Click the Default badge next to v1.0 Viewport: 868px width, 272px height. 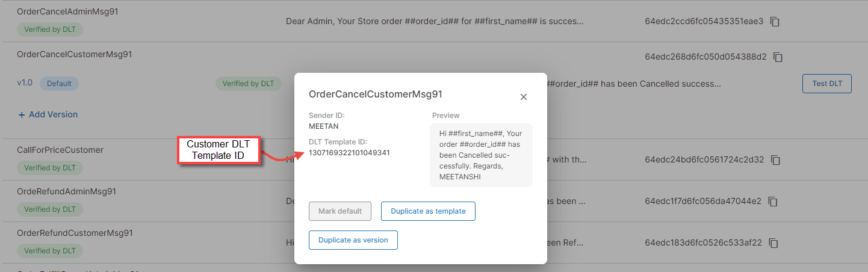(x=59, y=84)
